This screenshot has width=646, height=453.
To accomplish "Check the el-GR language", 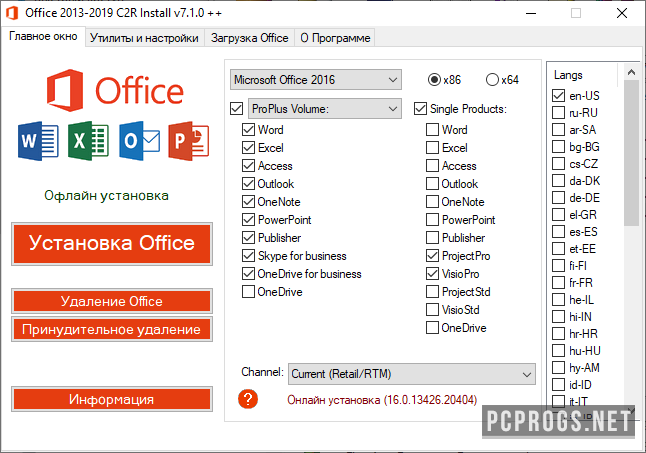I will [x=558, y=215].
